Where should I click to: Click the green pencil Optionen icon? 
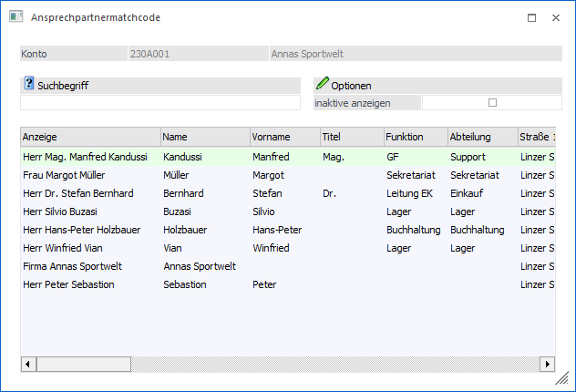(322, 85)
